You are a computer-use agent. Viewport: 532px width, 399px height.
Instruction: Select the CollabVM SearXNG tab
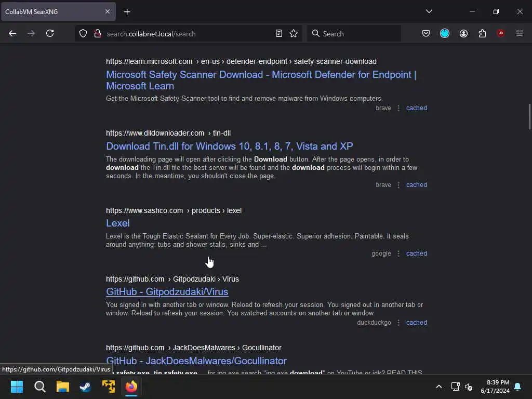(58, 11)
